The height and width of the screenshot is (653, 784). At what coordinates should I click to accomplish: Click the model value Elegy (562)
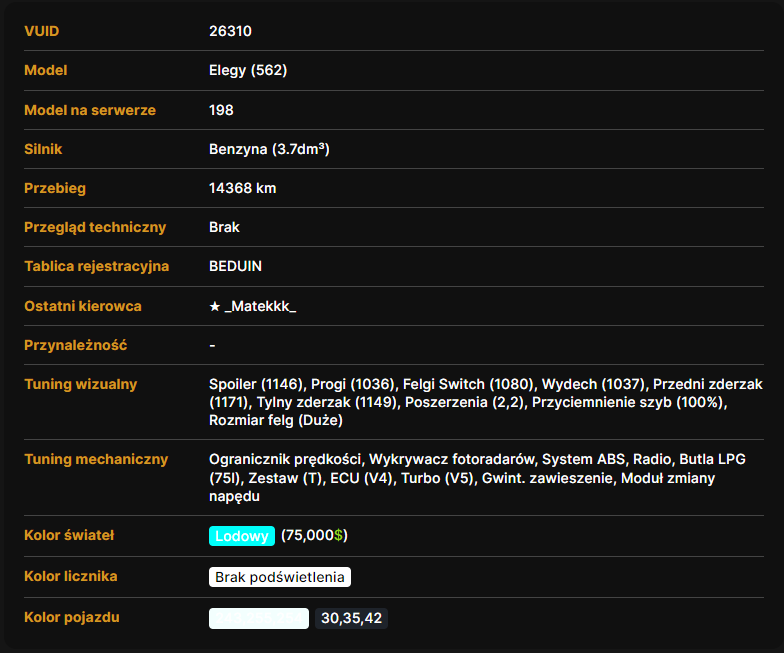tap(248, 70)
